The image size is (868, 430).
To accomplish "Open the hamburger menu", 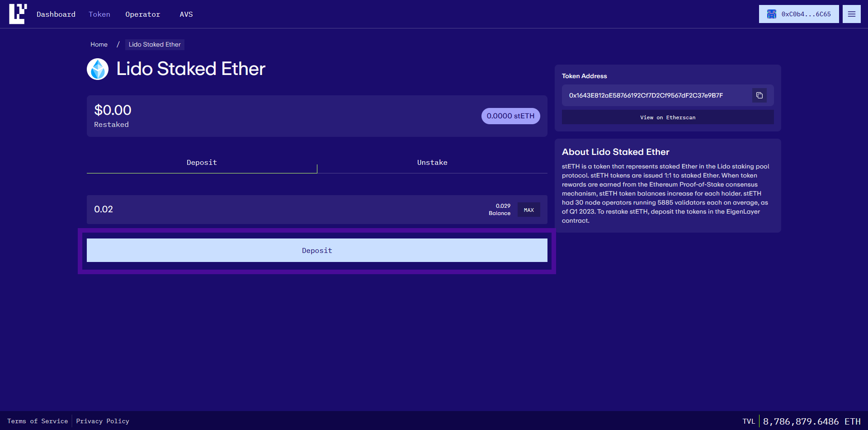I will pyautogui.click(x=851, y=14).
